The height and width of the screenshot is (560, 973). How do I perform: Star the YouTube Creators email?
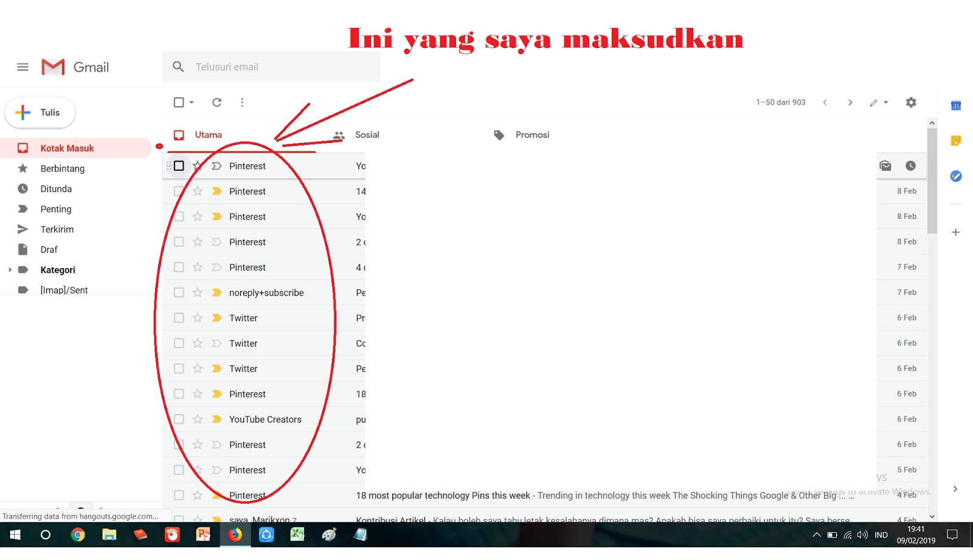(x=198, y=419)
